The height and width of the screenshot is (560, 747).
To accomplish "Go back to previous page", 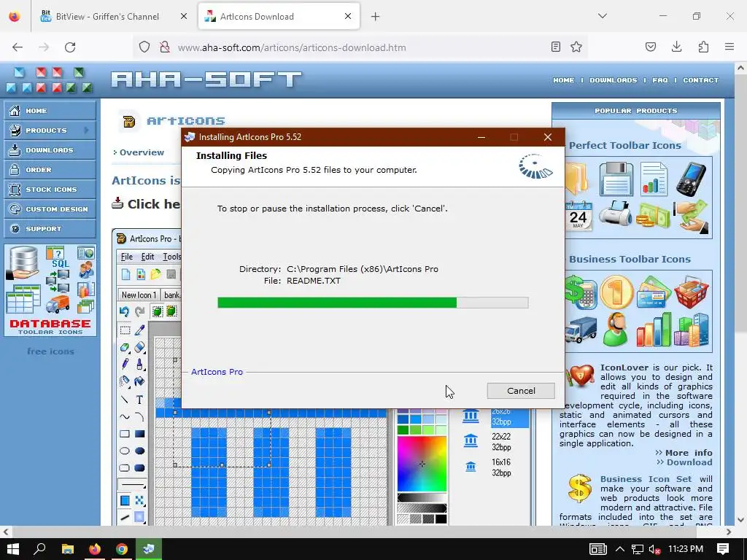I will pos(18,47).
